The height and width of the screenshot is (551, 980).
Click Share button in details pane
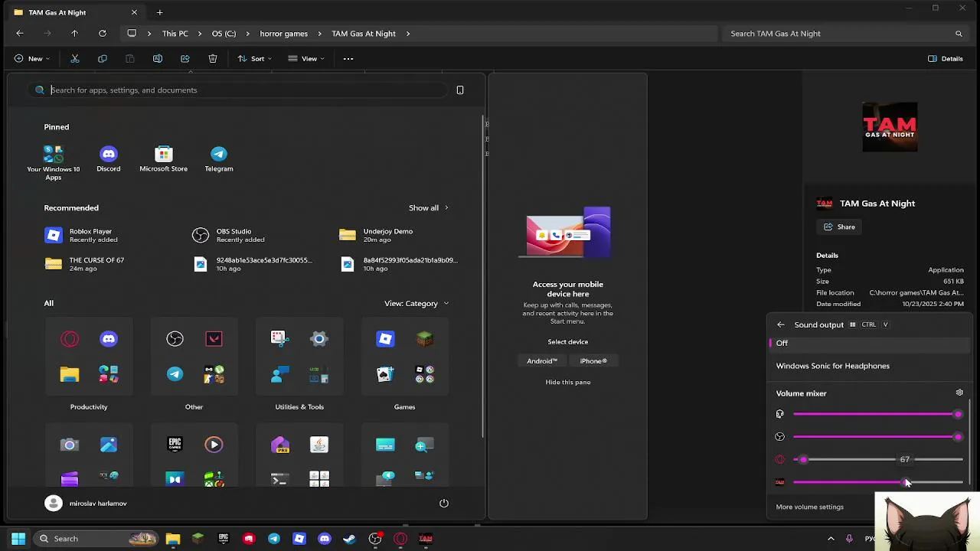coord(839,227)
